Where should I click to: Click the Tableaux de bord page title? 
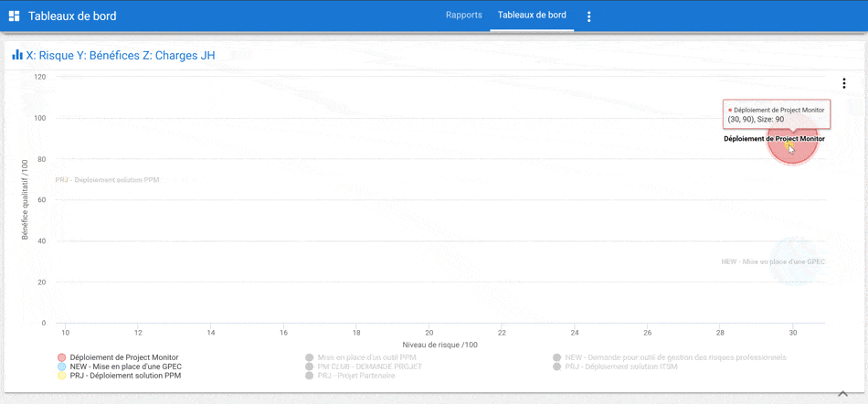tap(72, 16)
